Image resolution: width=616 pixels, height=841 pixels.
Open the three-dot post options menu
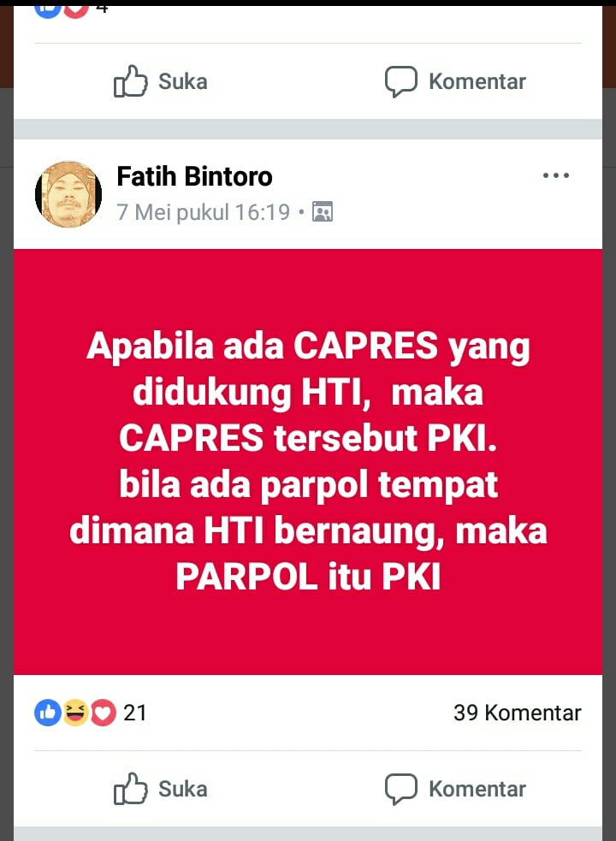pyautogui.click(x=555, y=175)
